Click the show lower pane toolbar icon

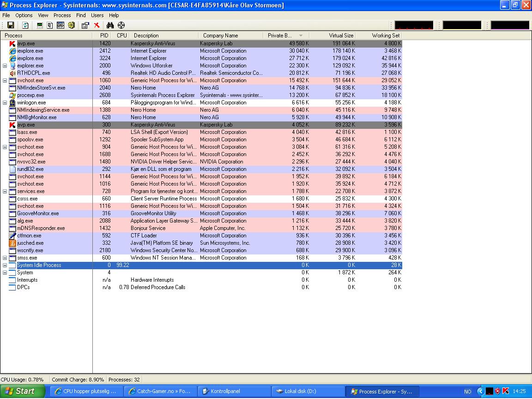[x=60, y=25]
